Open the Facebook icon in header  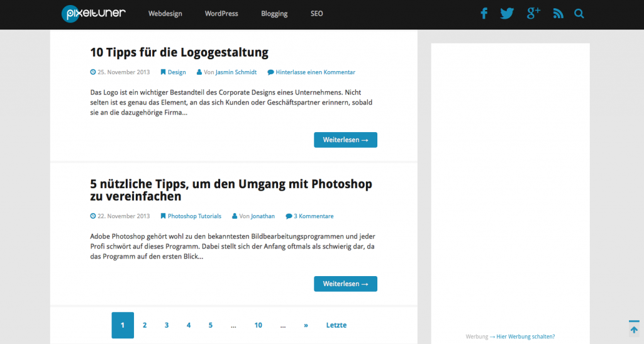point(484,13)
